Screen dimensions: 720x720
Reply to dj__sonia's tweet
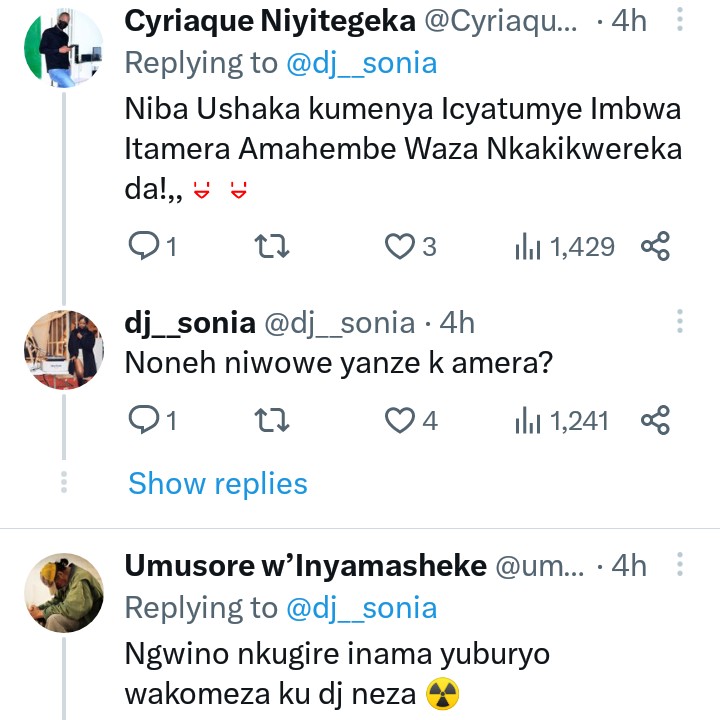point(145,421)
